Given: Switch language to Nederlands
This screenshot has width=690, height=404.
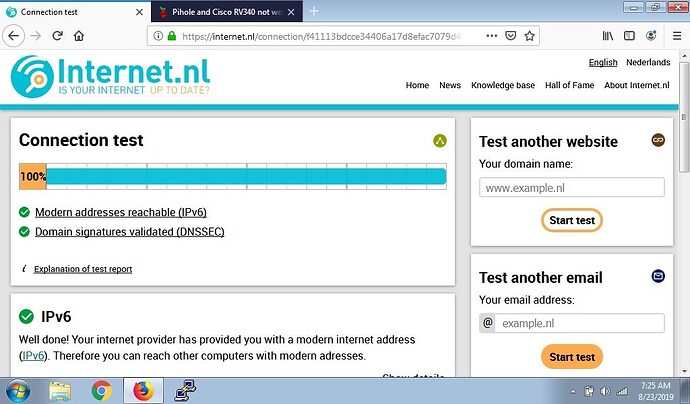Looking at the screenshot, I should point(648,62).
